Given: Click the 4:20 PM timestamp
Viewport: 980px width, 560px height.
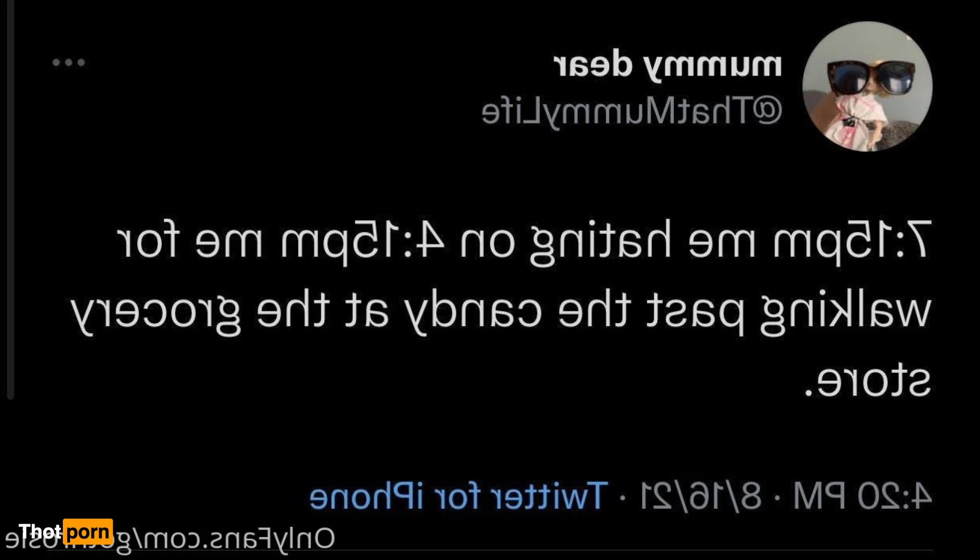Looking at the screenshot, I should [x=862, y=496].
